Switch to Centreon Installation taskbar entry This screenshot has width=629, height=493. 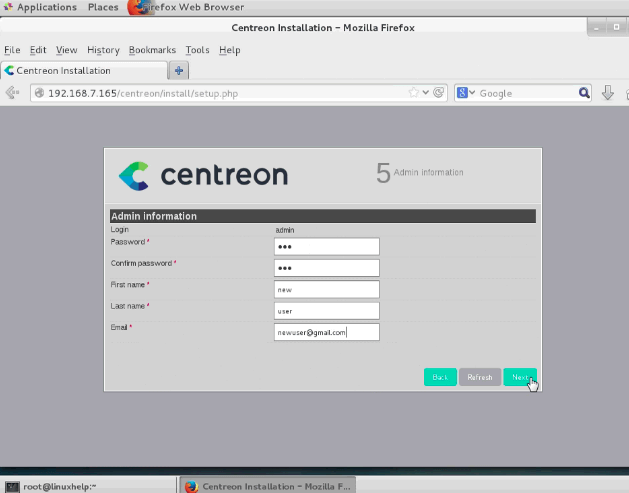[x=267, y=486]
